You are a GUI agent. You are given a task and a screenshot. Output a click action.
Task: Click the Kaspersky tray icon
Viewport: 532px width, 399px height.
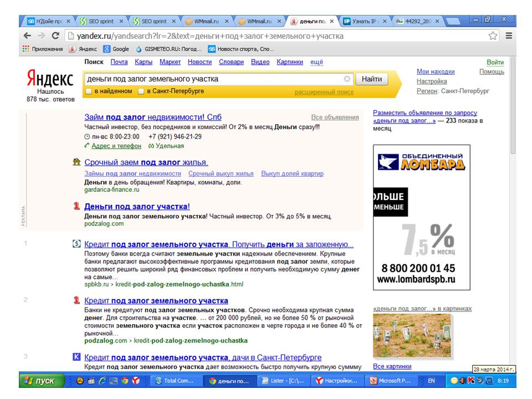click(x=471, y=381)
